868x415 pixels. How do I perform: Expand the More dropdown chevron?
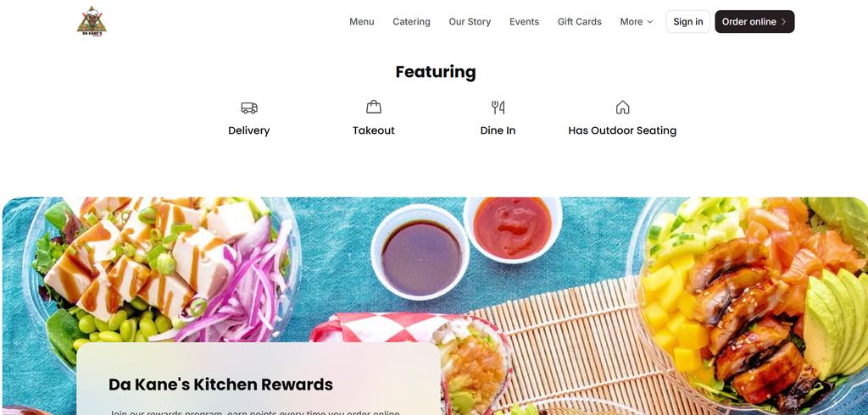[650, 21]
